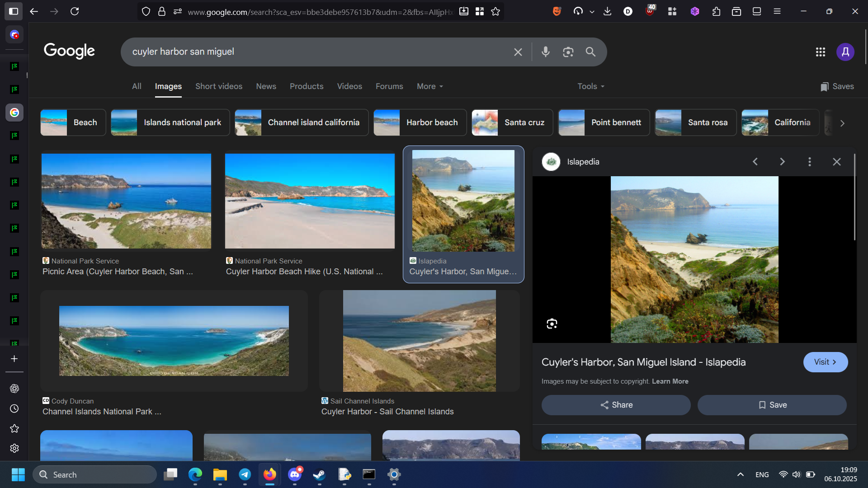868x488 pixels.
Task: Expand the Tools dropdown
Action: point(590,86)
